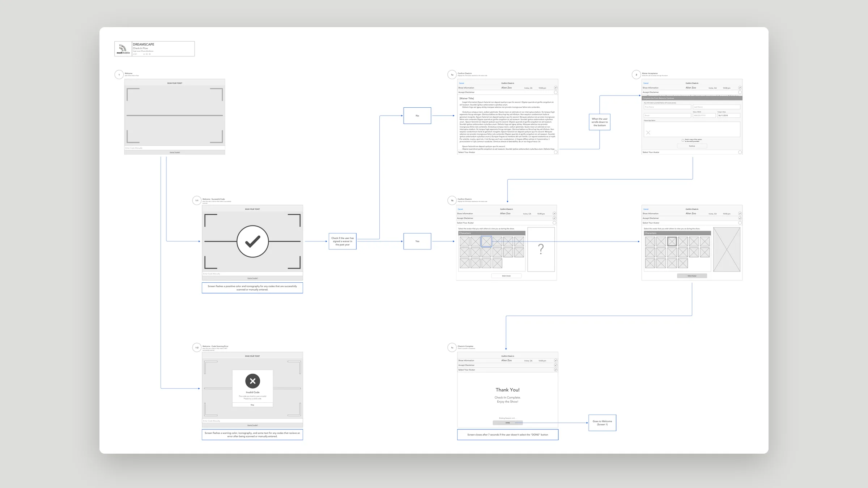Click the MM/DD/YYYY date of birth field

tap(704, 116)
